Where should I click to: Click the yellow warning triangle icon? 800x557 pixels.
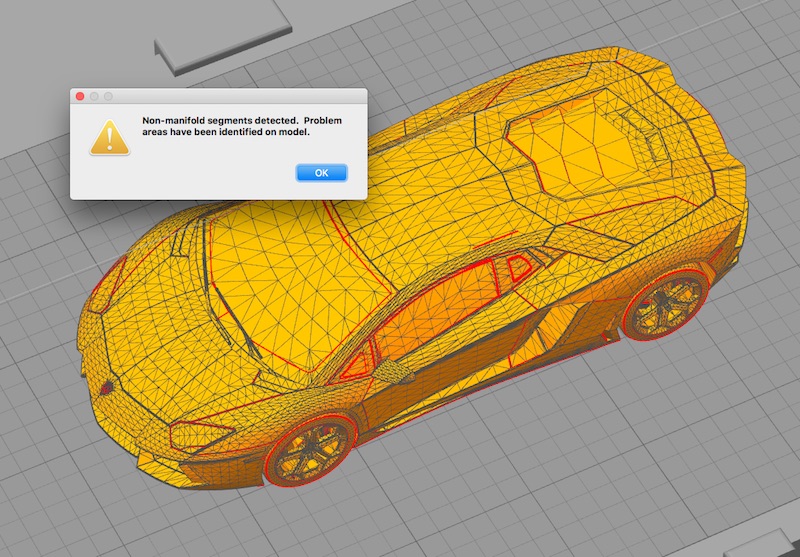coord(110,137)
